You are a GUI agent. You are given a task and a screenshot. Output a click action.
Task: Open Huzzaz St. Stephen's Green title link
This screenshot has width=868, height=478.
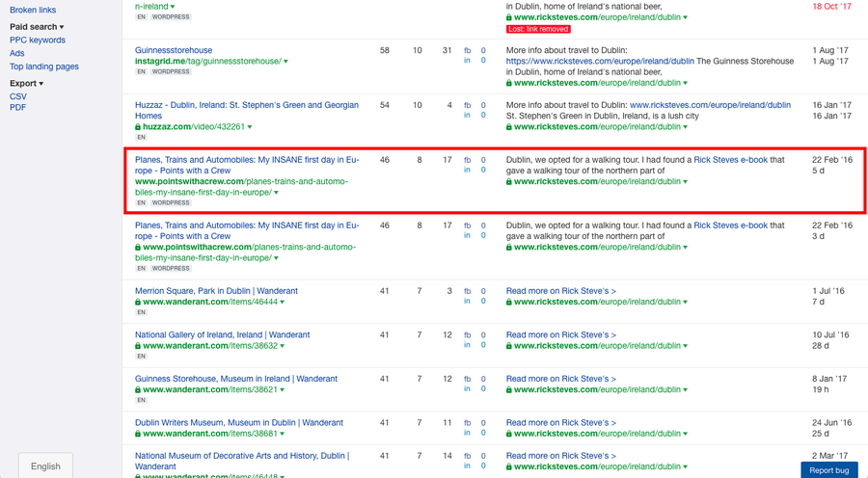click(247, 110)
